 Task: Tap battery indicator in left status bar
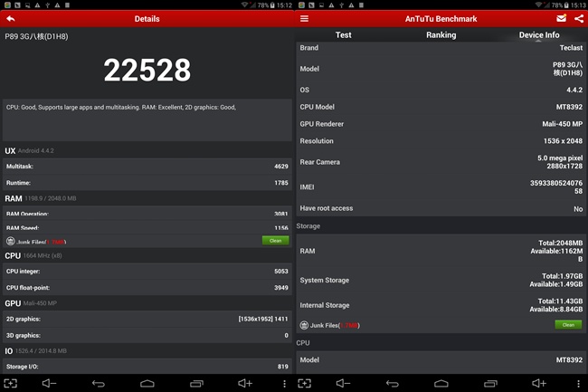click(x=272, y=5)
